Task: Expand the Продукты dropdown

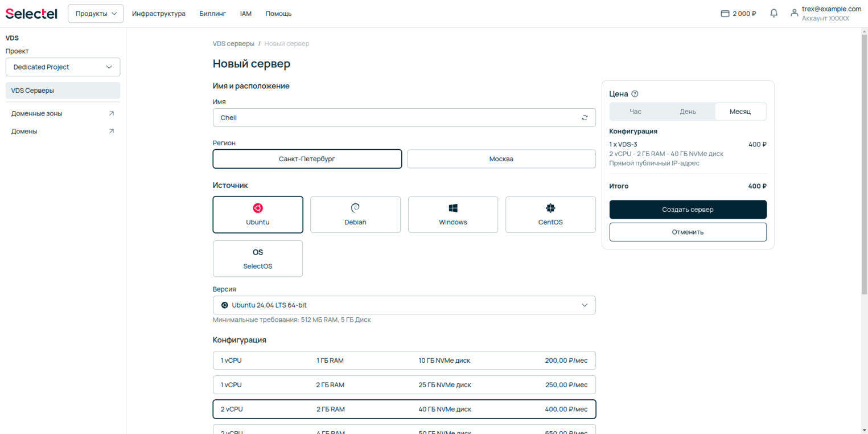Action: pos(96,14)
